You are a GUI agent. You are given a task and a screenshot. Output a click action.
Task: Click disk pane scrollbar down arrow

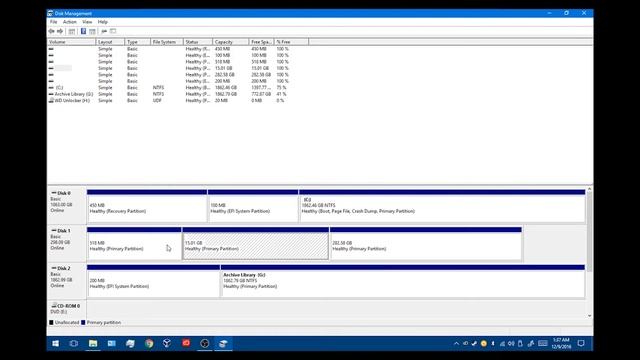click(589, 316)
